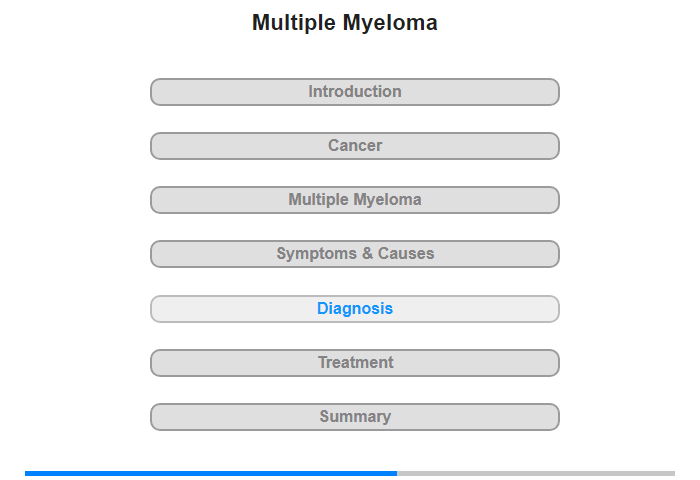Pick Multiple Myeloma chapter in the list
700x480 pixels.
tap(355, 200)
